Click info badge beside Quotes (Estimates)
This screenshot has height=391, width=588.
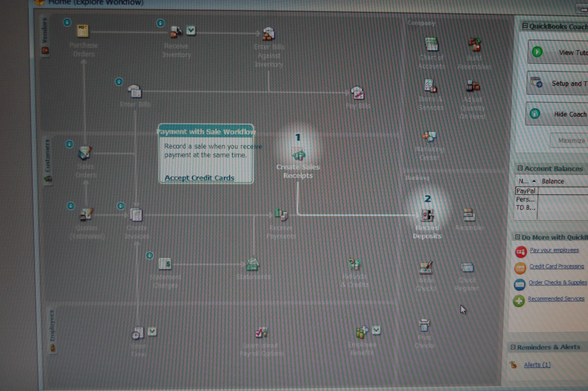[x=71, y=206]
